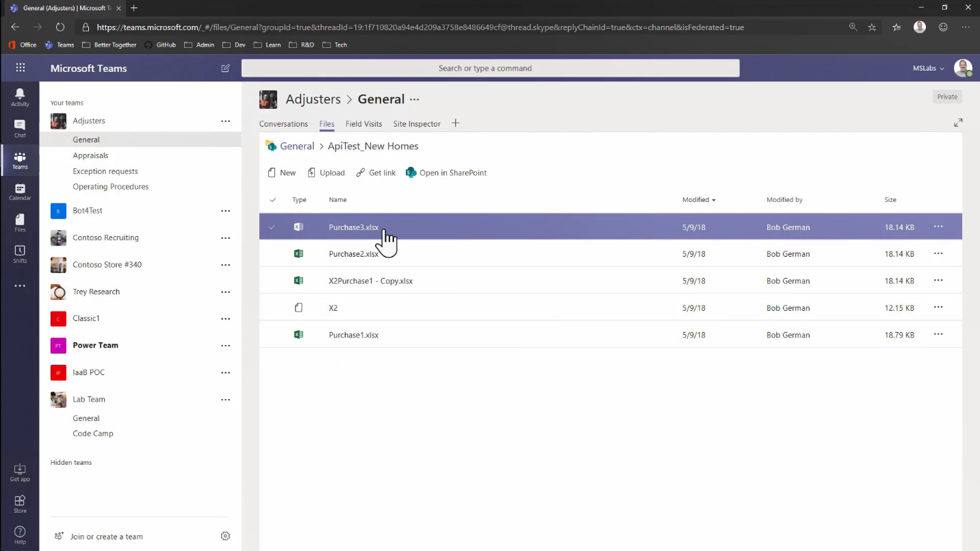Viewport: 980px width, 551px height.
Task: Click the New file button
Action: (281, 172)
